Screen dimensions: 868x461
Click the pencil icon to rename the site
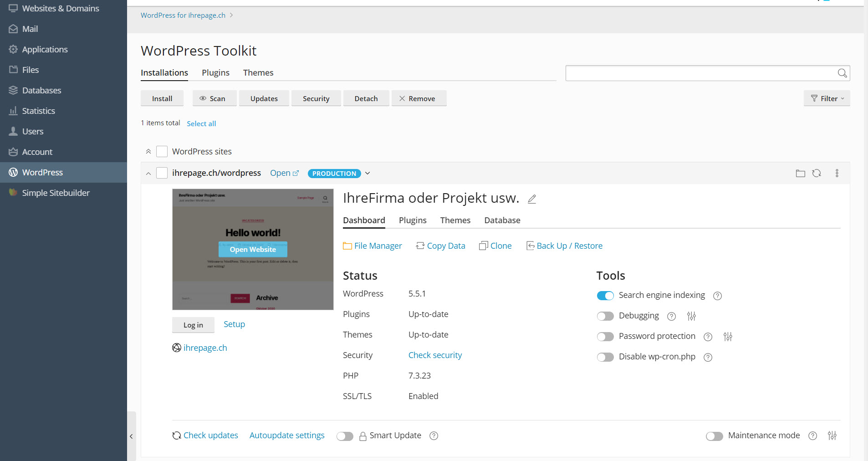[x=531, y=199]
